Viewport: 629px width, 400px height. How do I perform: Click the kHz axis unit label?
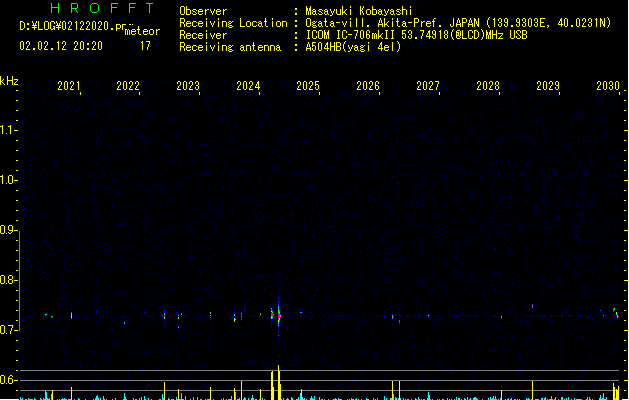(x=9, y=81)
